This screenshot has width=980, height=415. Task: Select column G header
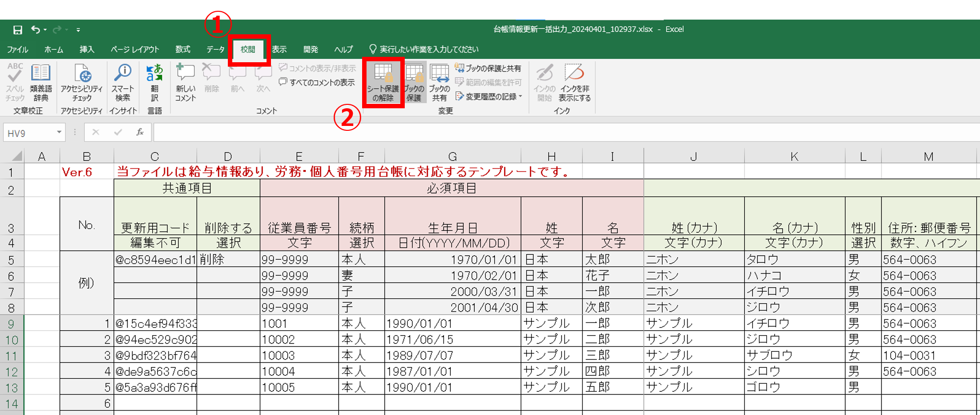tap(453, 156)
